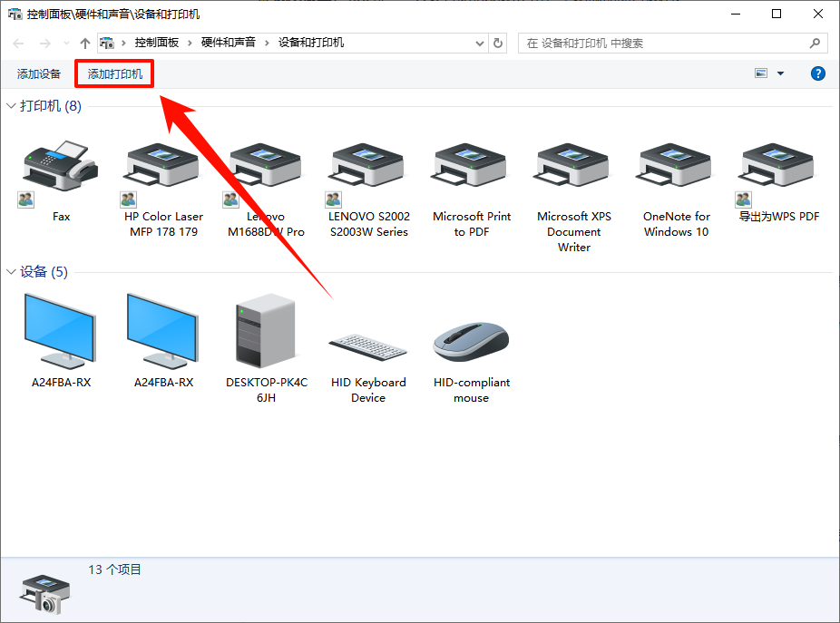Open the address bar history dropdown
The image size is (840, 623).
[480, 44]
